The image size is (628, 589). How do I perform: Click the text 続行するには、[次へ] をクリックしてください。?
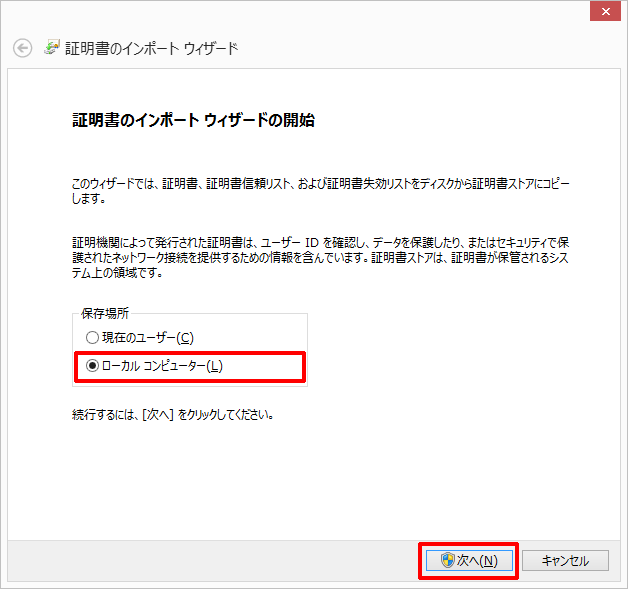(x=173, y=414)
